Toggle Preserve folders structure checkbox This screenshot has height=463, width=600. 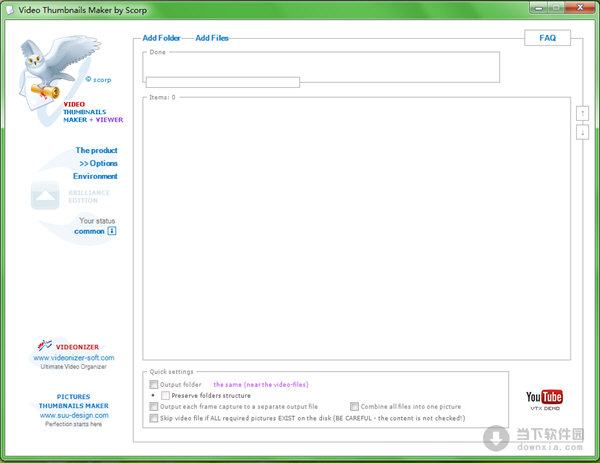pyautogui.click(x=166, y=395)
